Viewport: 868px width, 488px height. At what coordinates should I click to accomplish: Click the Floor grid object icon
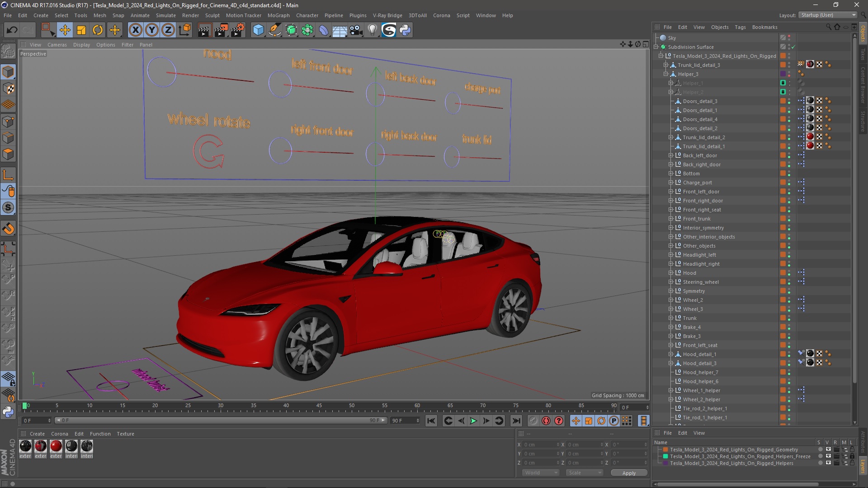pos(340,30)
